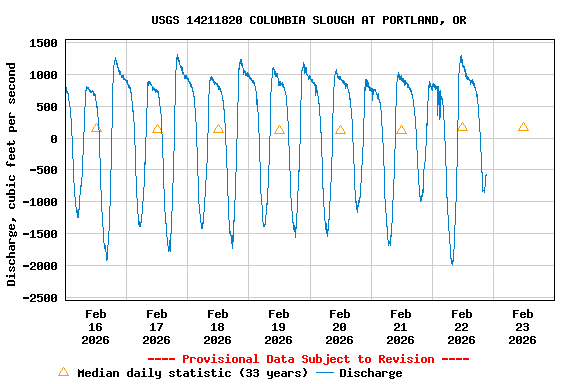This screenshot has width=576, height=384.
Task: Click the orange triangle icon in the legend
Action: (x=63, y=372)
